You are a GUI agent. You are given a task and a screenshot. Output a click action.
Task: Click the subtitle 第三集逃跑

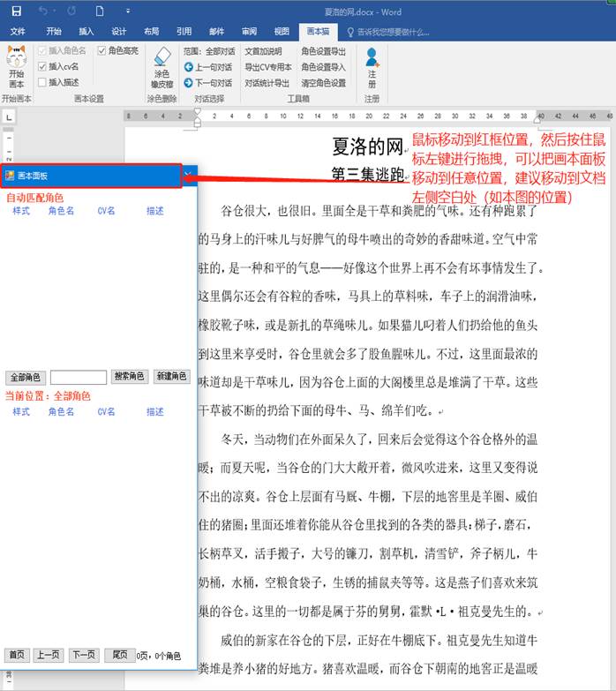point(368,175)
